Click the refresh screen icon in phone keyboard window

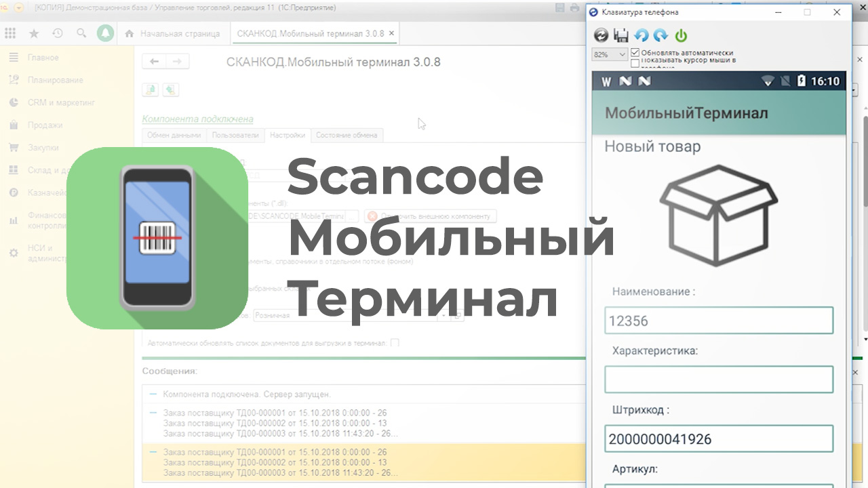point(601,36)
